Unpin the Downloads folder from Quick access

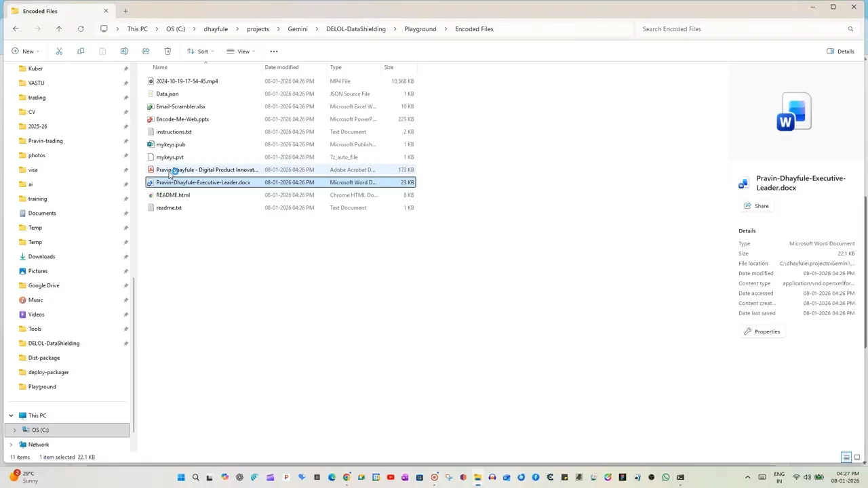point(125,257)
